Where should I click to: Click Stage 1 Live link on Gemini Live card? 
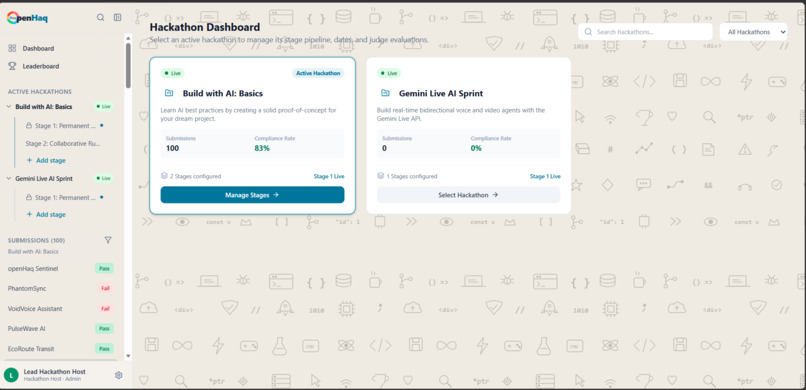click(545, 176)
